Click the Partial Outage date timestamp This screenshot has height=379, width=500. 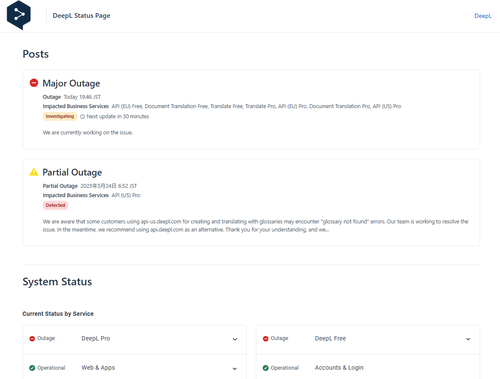[109, 186]
